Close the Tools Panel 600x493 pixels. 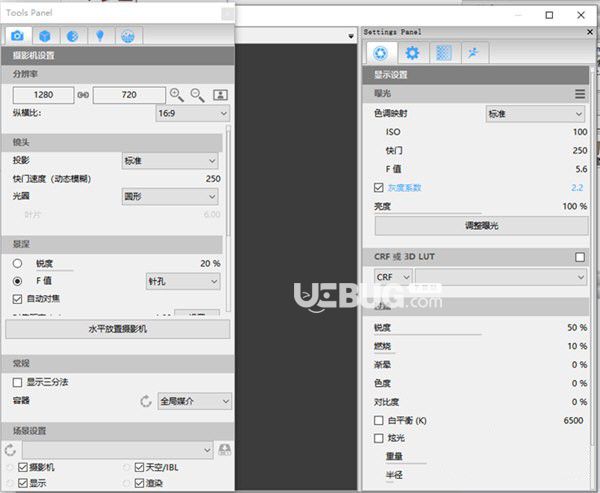228,14
